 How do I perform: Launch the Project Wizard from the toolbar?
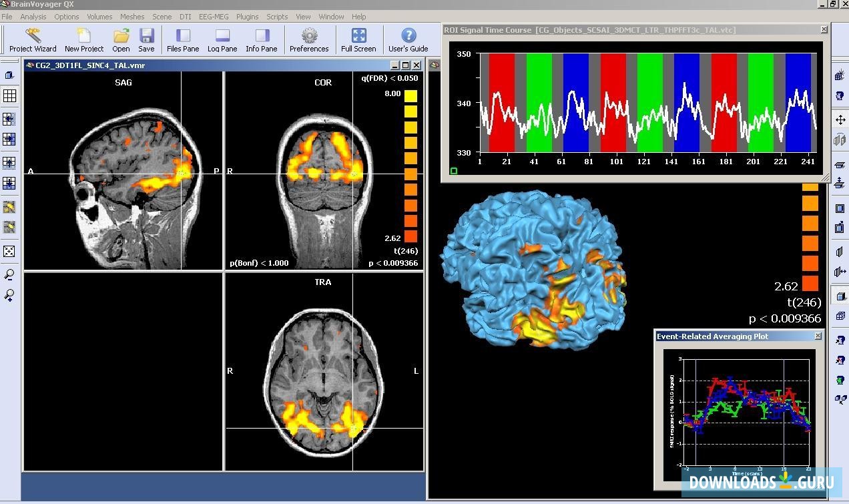(32, 39)
